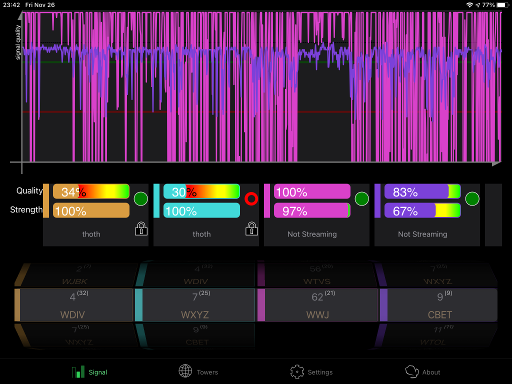The image size is (512, 384).
Task: Select the 34% quality bar
Action: click(x=91, y=192)
